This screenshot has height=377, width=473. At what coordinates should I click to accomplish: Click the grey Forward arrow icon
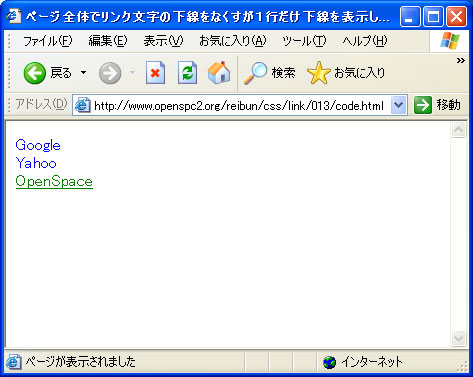[x=110, y=73]
